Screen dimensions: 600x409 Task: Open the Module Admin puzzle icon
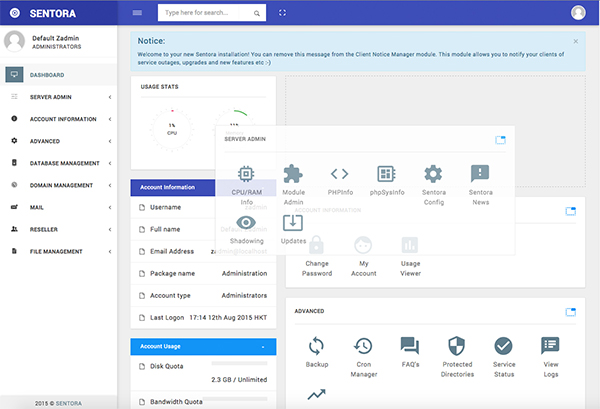(x=293, y=174)
